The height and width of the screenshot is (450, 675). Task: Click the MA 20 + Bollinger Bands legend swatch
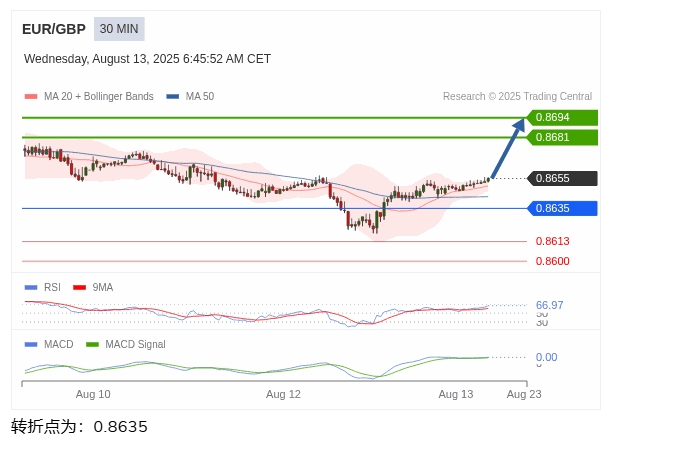pyautogui.click(x=31, y=97)
